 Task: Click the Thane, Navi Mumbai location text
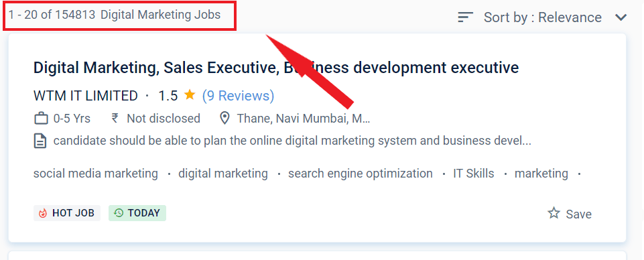tap(304, 119)
